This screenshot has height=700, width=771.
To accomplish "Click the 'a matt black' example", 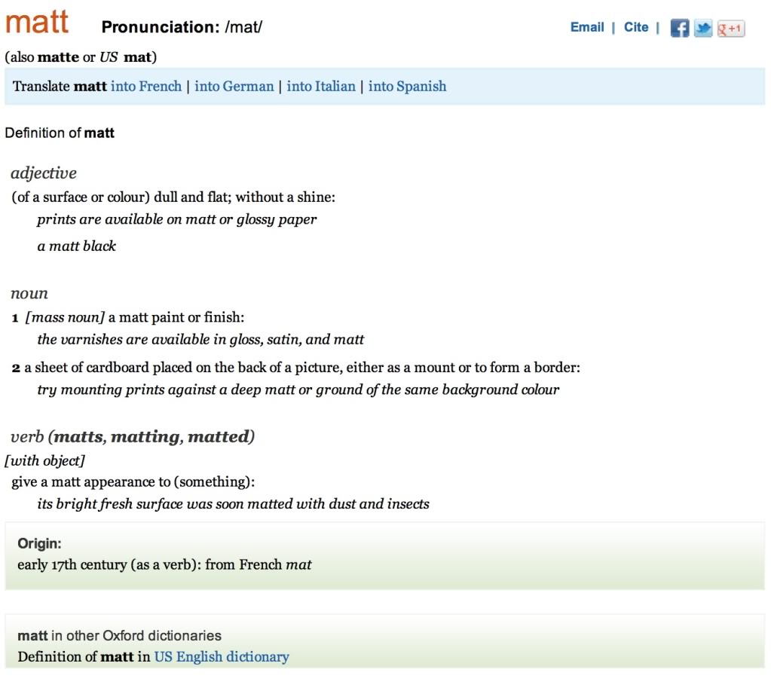I will (77, 246).
